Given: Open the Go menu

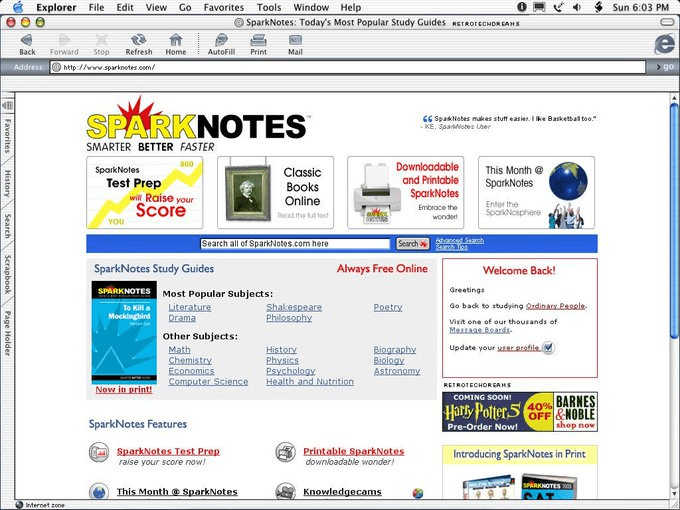Looking at the screenshot, I should (185, 7).
